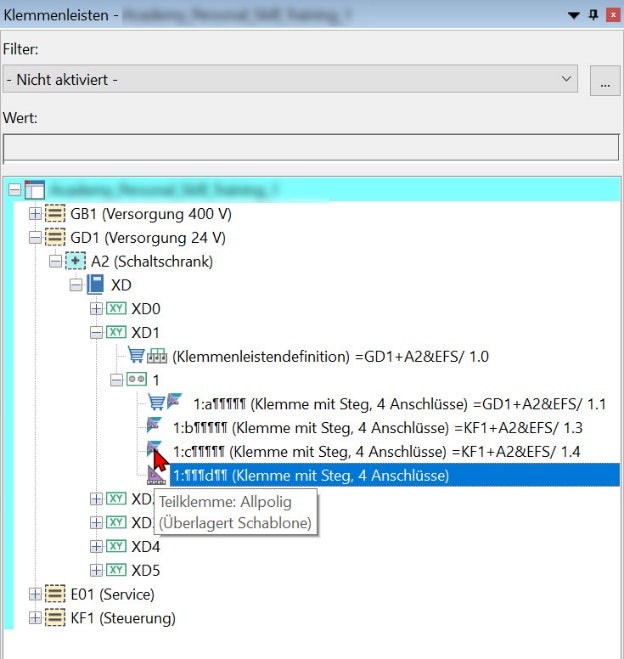Select the XD5 terminal strip
Viewport: 624px width, 659px height.
tap(146, 570)
